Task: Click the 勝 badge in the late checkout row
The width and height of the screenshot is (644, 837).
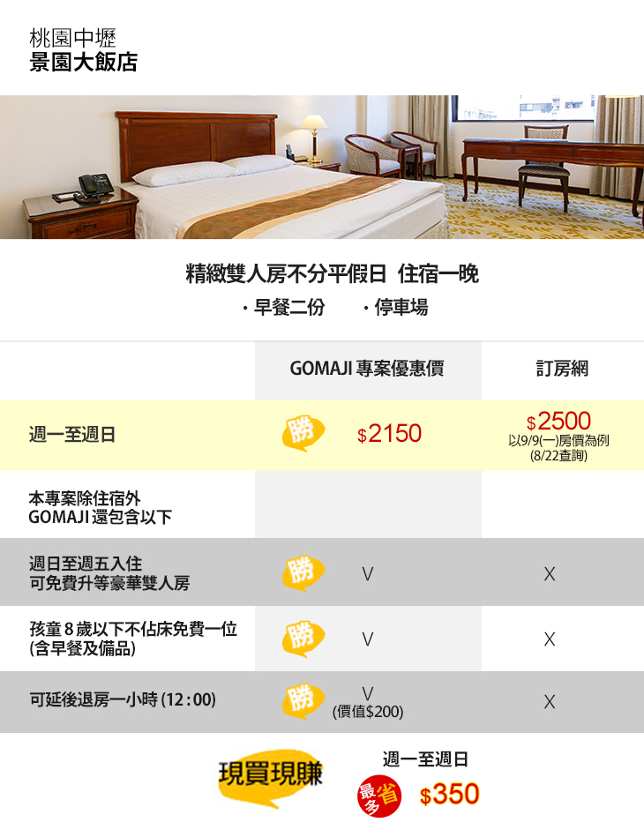Action: [x=303, y=701]
